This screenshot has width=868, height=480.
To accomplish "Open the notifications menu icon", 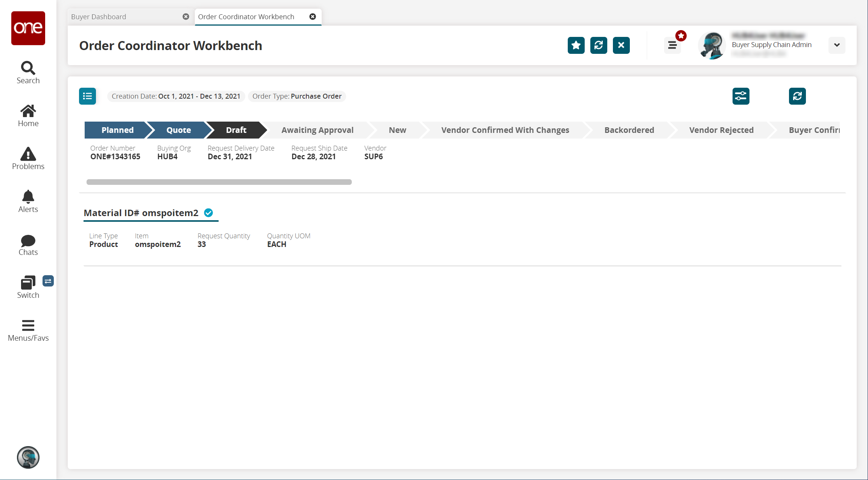I will [672, 45].
